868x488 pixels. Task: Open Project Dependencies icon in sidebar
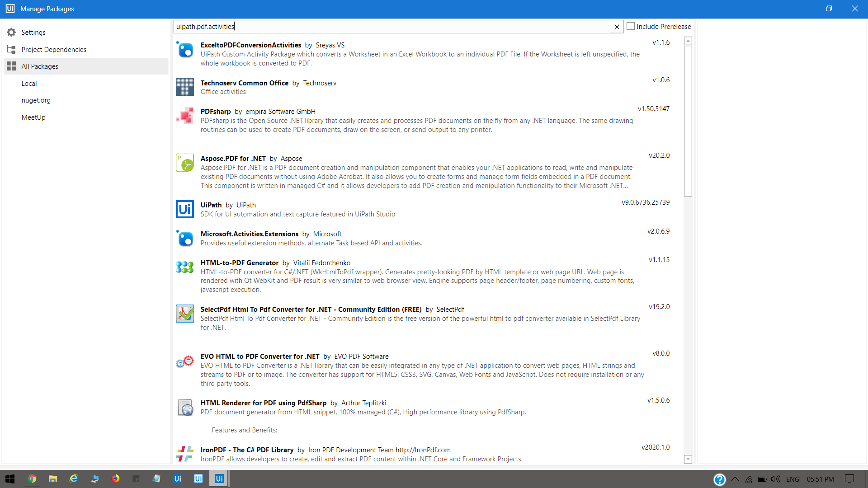pos(11,50)
